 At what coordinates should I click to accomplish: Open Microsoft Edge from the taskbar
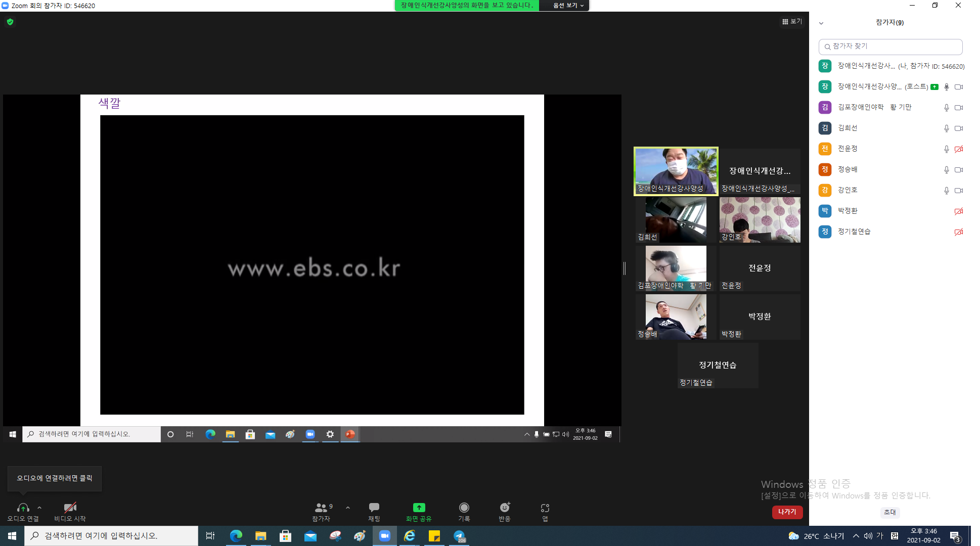[236, 536]
